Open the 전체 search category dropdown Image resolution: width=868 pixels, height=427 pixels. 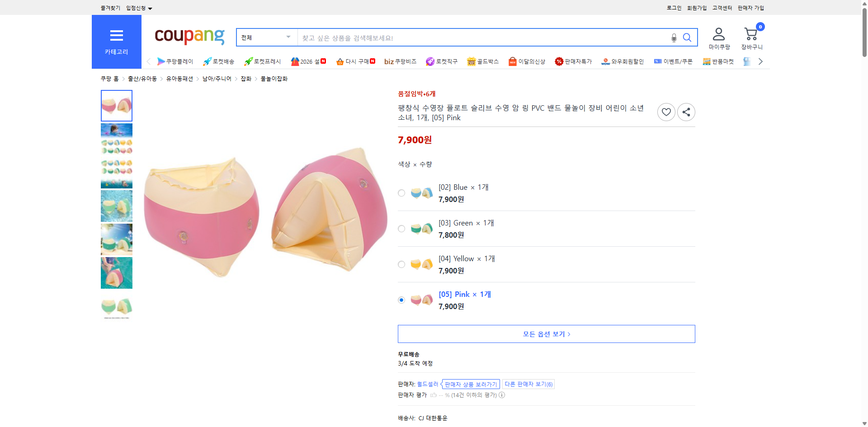tap(266, 37)
